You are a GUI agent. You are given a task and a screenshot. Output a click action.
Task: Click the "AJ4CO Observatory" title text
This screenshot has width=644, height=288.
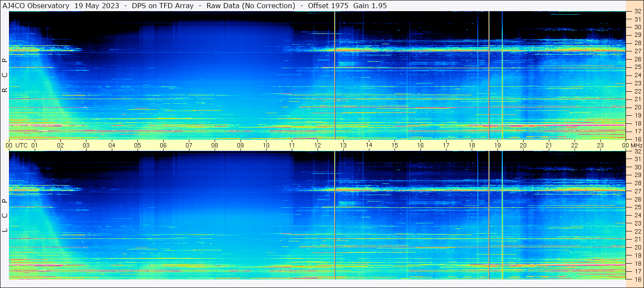(x=36, y=6)
